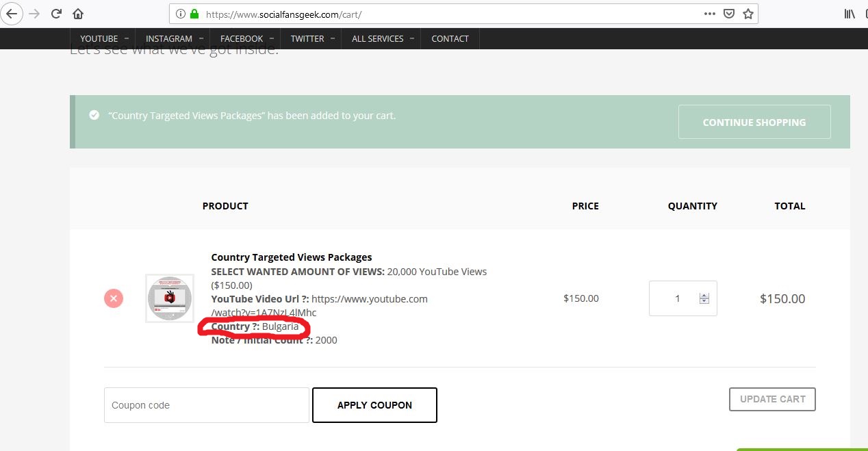Image resolution: width=868 pixels, height=451 pixels.
Task: Click the PRICE column header
Action: tap(585, 205)
